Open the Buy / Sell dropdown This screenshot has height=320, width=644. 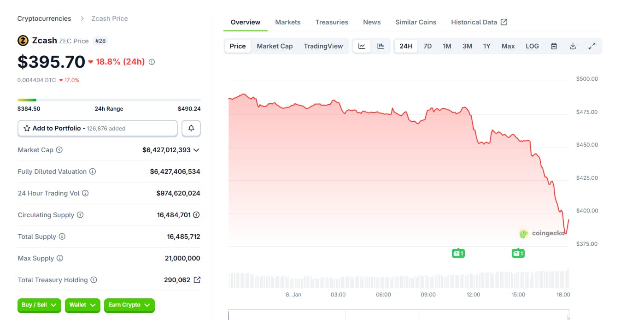coord(39,305)
